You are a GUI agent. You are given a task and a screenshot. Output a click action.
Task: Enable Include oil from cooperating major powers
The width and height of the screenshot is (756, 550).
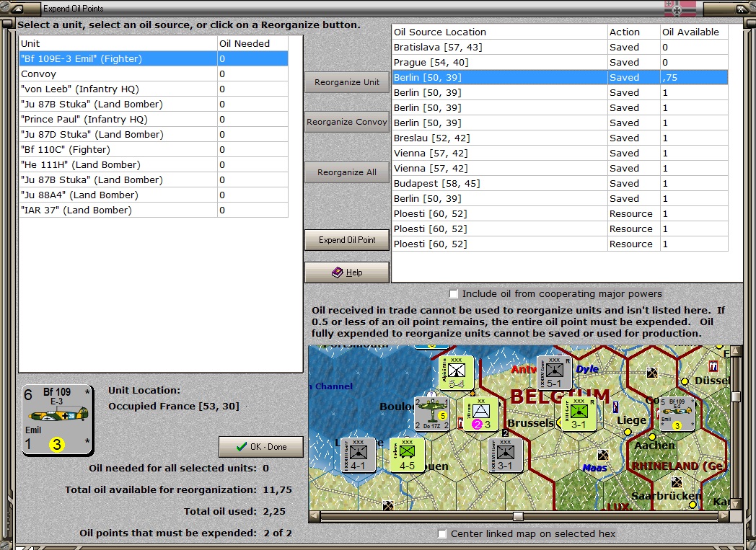click(x=454, y=294)
